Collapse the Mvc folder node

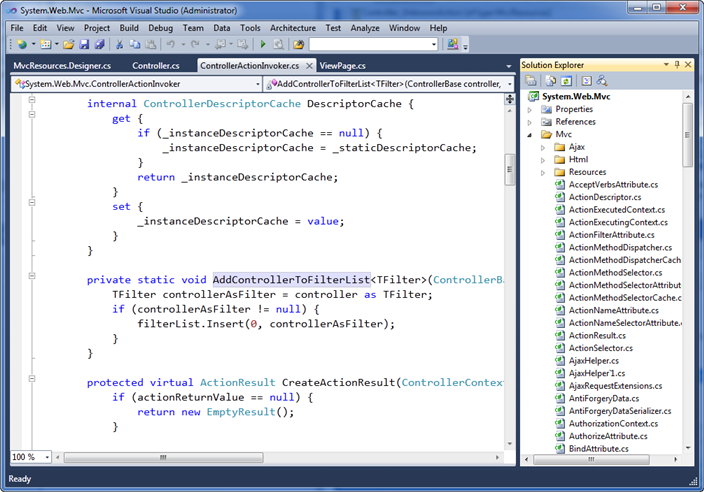tap(530, 135)
